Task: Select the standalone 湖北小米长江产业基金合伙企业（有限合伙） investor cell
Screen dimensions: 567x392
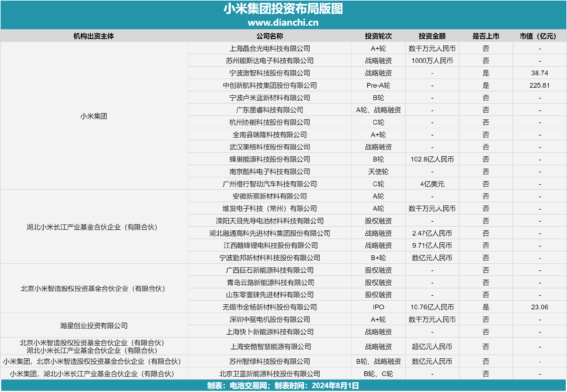Action: click(94, 227)
